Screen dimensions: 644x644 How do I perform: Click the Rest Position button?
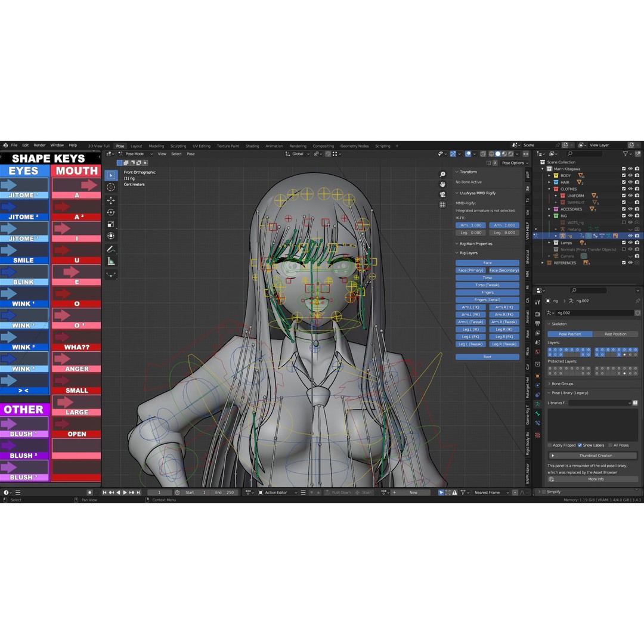(615, 335)
